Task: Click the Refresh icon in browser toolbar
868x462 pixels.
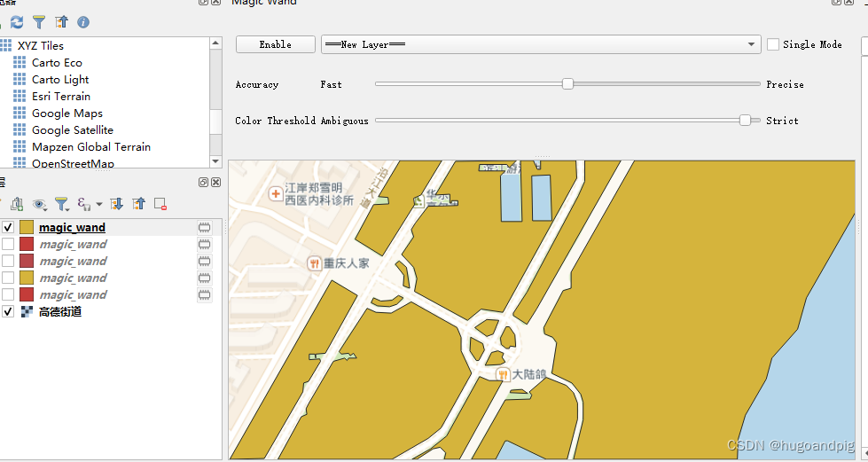Action: click(17, 22)
